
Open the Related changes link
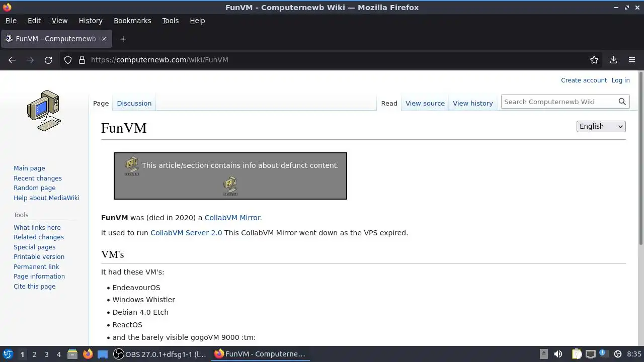39,237
